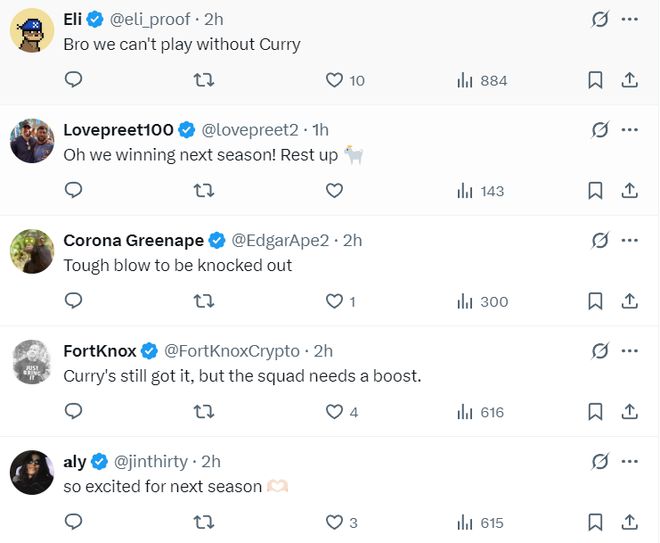The image size is (660, 543).
Task: Share Eli's tweet
Action: [630, 80]
